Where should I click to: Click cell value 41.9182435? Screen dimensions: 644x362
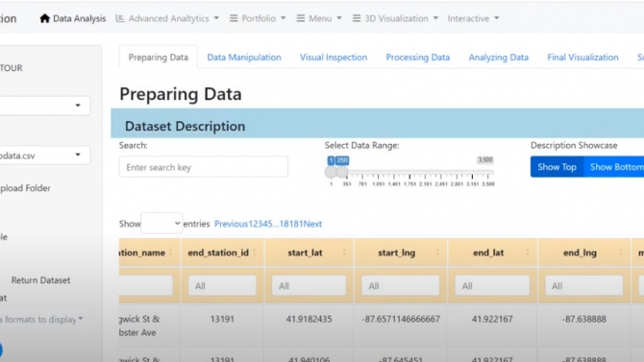coord(309,319)
